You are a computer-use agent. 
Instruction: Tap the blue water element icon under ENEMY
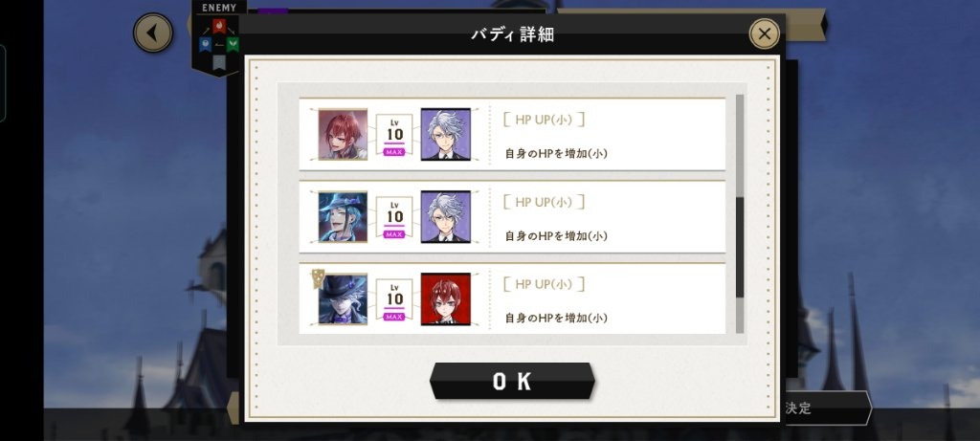click(205, 44)
